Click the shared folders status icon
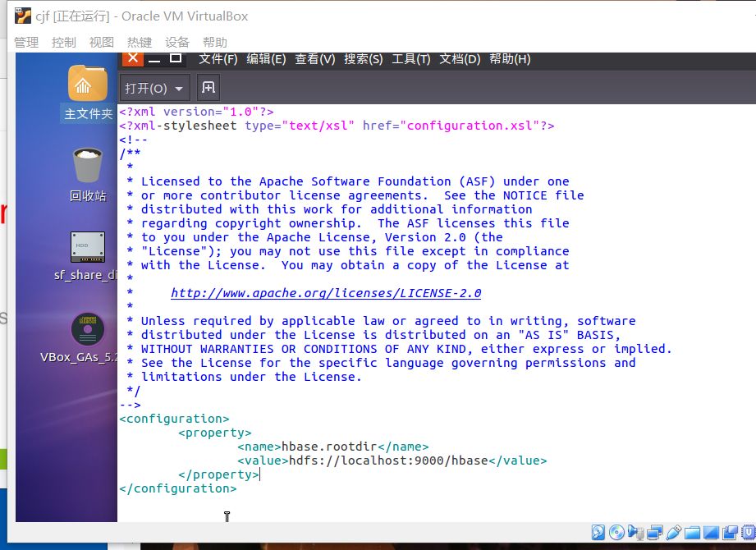The height and width of the screenshot is (550, 756). (x=692, y=533)
